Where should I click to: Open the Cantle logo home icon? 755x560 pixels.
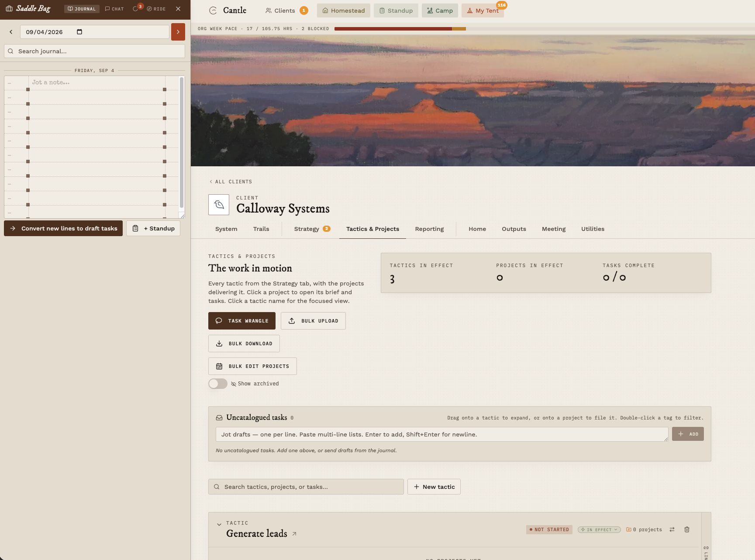click(x=213, y=10)
